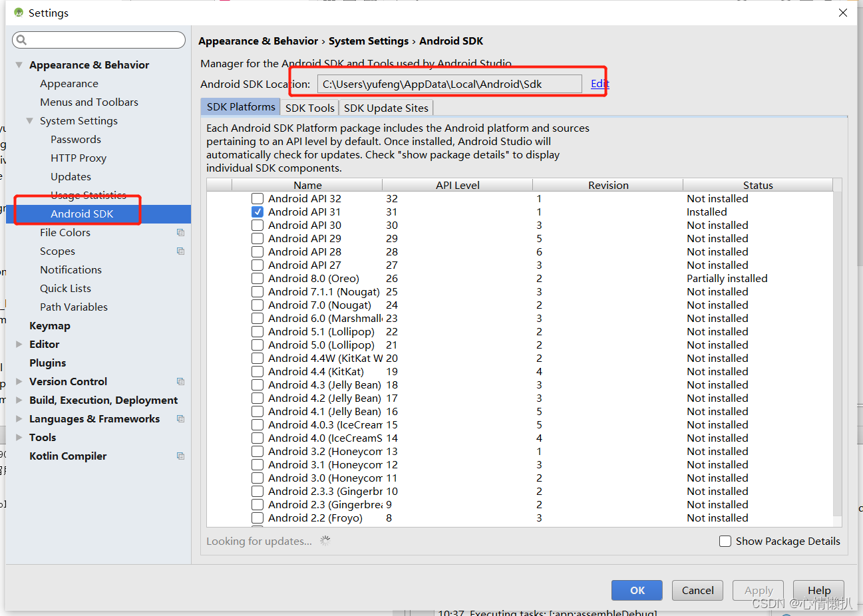The height and width of the screenshot is (616, 863).
Task: Click the project-level icon beside File Colors
Action: [x=180, y=232]
